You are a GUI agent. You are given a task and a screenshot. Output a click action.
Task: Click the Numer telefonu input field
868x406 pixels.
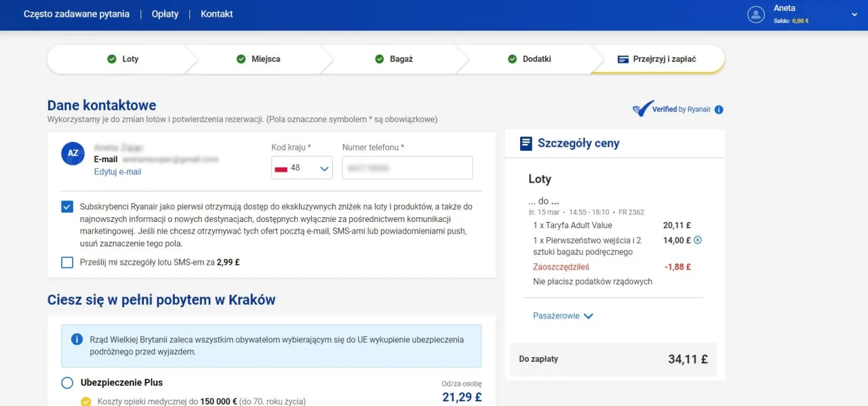pyautogui.click(x=407, y=168)
